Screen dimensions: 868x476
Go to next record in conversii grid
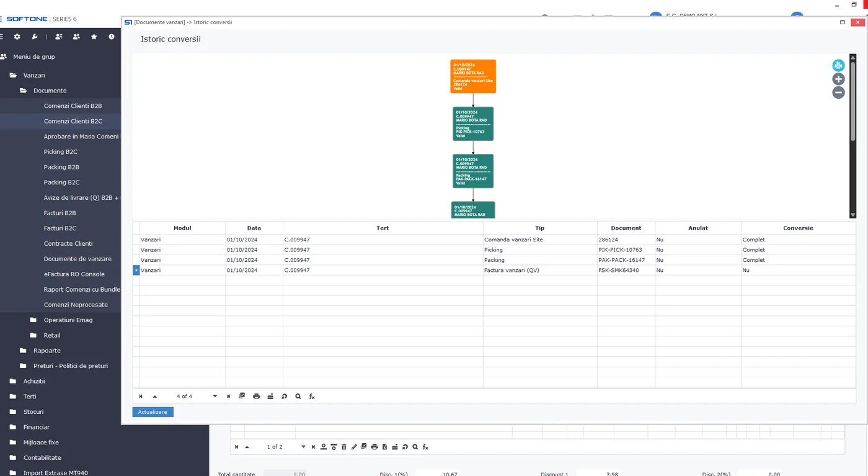[215, 396]
